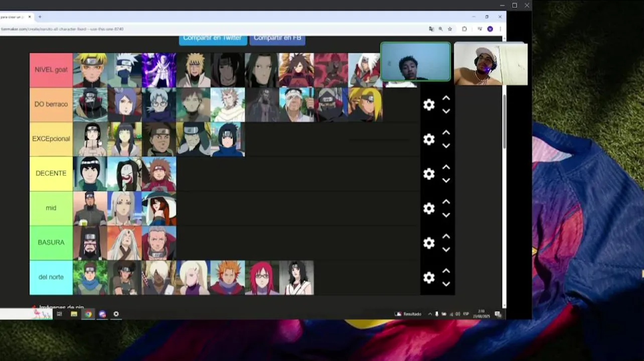Click the Chrome taskbar icon
This screenshot has width=644, height=361.
[x=88, y=314]
